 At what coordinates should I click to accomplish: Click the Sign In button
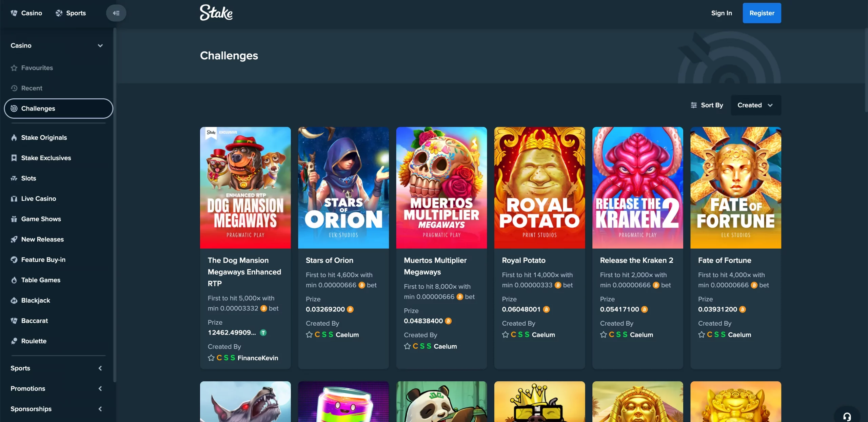(x=722, y=13)
